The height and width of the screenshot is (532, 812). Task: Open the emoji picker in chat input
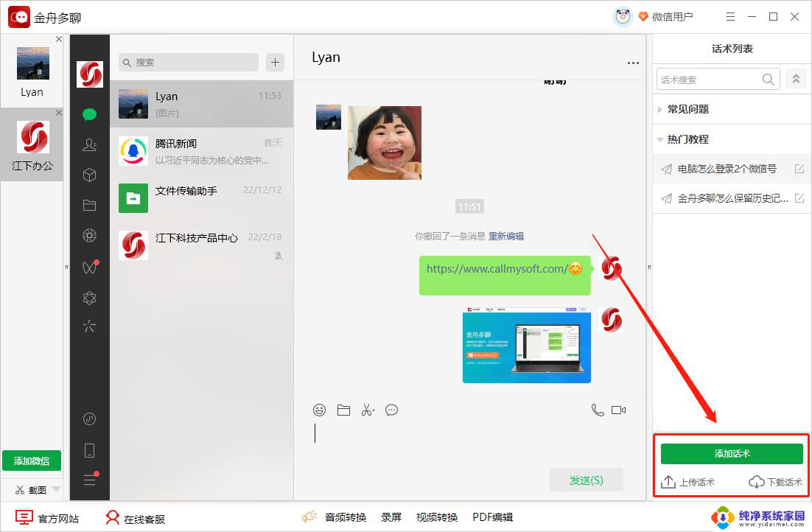pos(319,410)
